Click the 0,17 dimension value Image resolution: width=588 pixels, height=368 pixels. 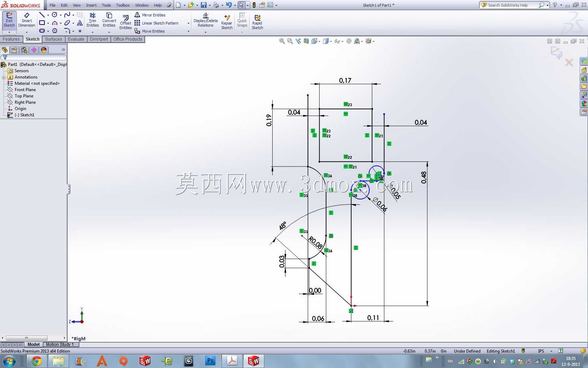tap(345, 80)
